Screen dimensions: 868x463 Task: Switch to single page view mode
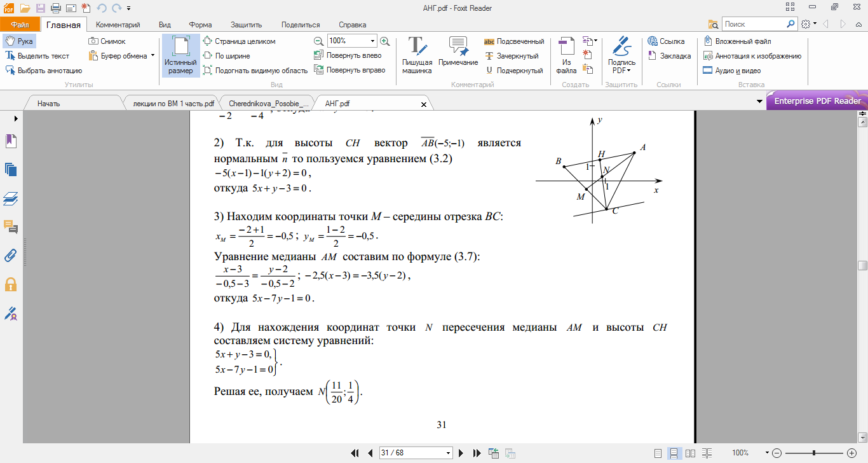(x=660, y=453)
